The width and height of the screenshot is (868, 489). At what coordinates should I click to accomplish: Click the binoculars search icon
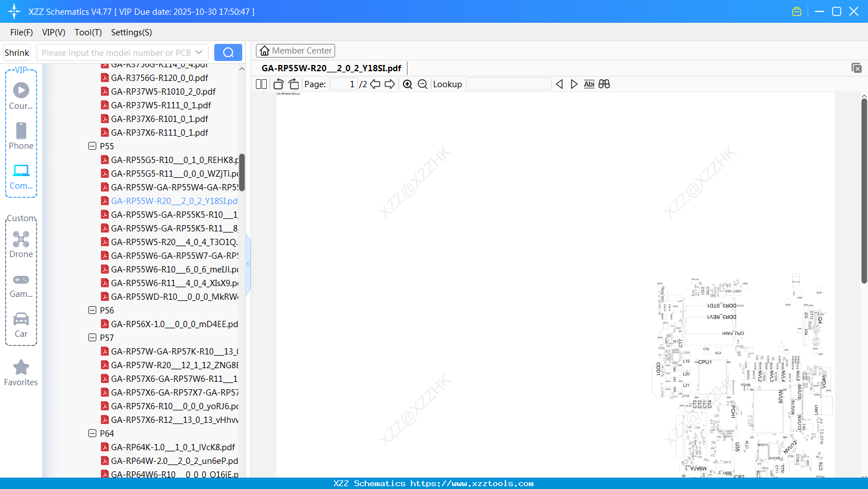pos(604,84)
